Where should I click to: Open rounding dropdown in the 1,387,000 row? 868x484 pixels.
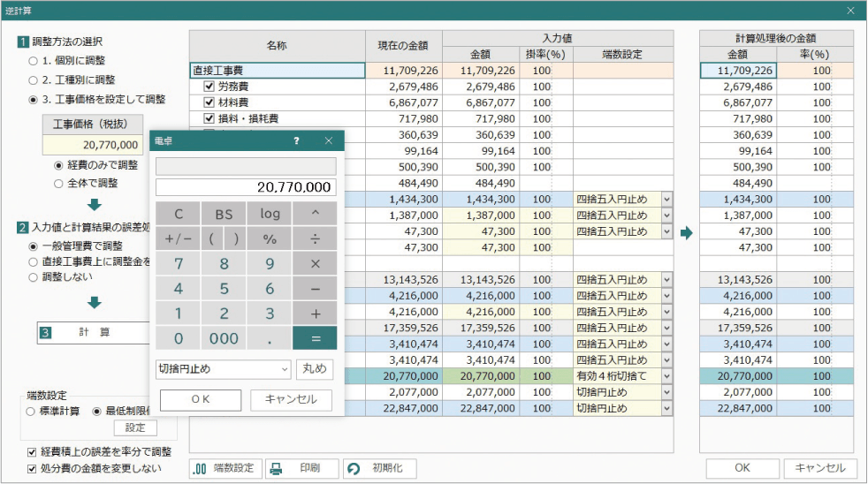[x=667, y=216]
